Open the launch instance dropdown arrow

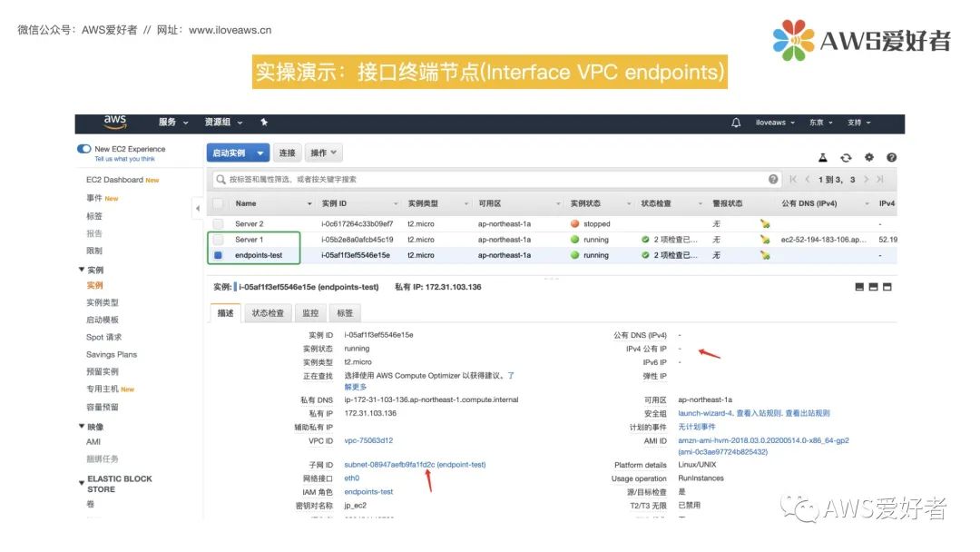pos(260,153)
